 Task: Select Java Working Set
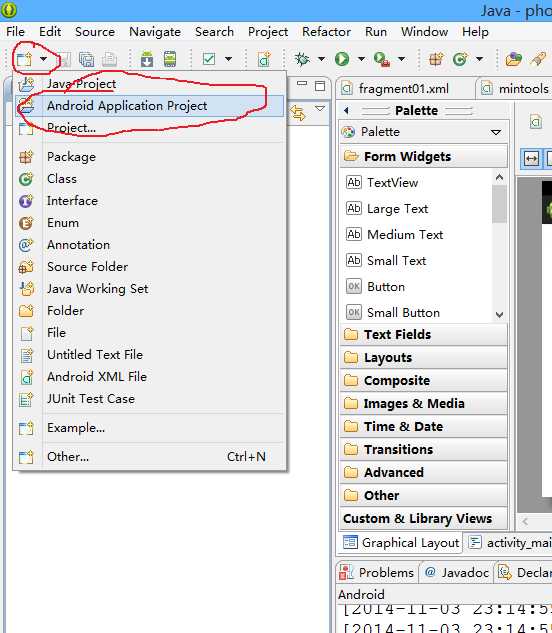(150, 289)
